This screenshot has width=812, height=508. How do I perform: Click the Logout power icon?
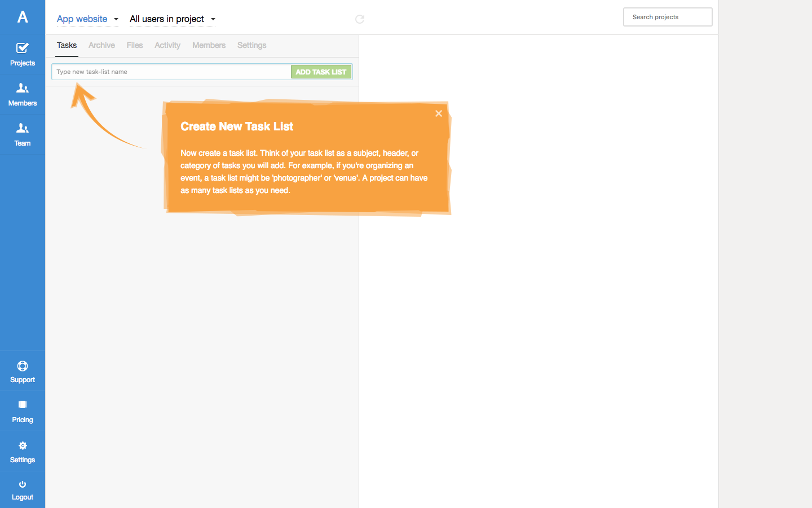23,484
